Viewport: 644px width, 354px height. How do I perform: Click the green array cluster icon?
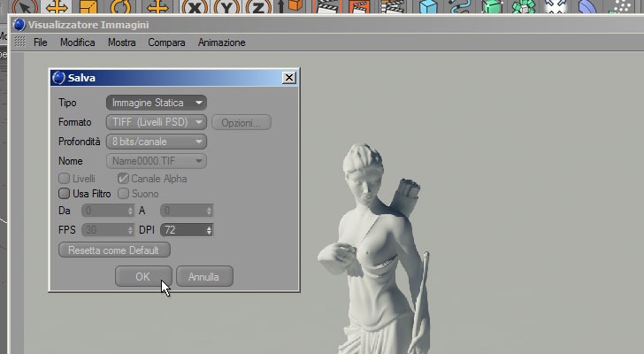(524, 6)
